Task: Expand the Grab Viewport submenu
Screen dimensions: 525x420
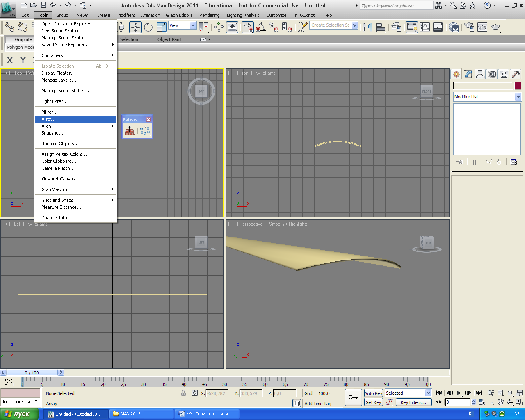Action: click(x=75, y=189)
